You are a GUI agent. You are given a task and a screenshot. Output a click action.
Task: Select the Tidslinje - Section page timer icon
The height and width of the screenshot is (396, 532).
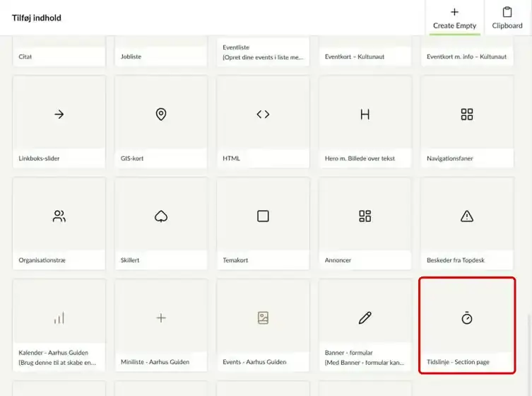click(467, 318)
